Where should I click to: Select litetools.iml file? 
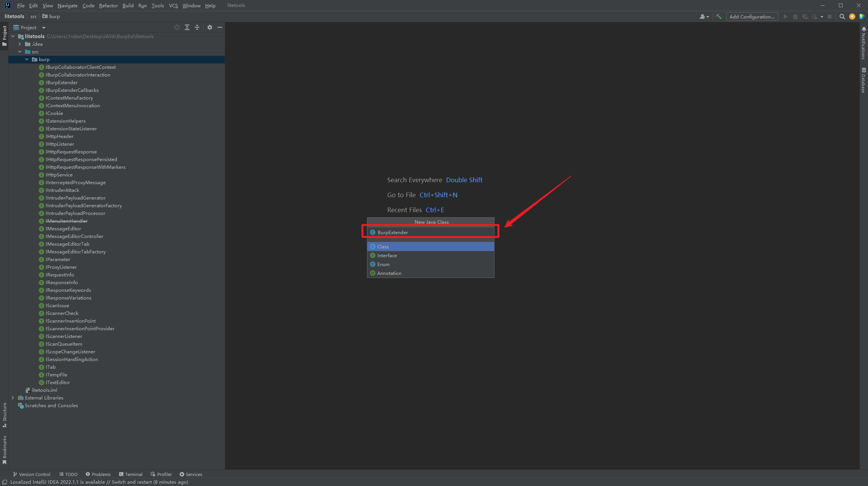(x=44, y=390)
